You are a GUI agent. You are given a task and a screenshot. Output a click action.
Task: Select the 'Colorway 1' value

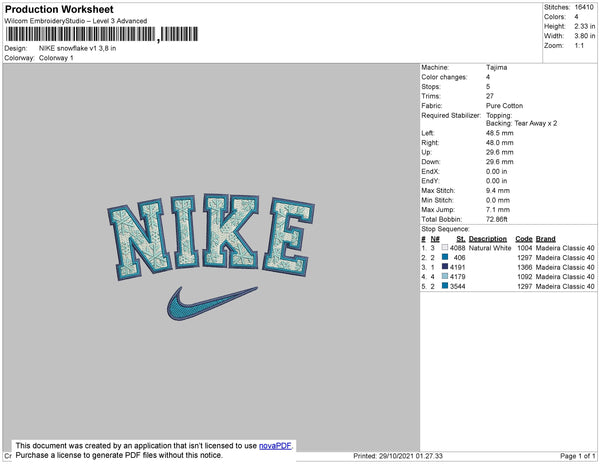(x=56, y=58)
